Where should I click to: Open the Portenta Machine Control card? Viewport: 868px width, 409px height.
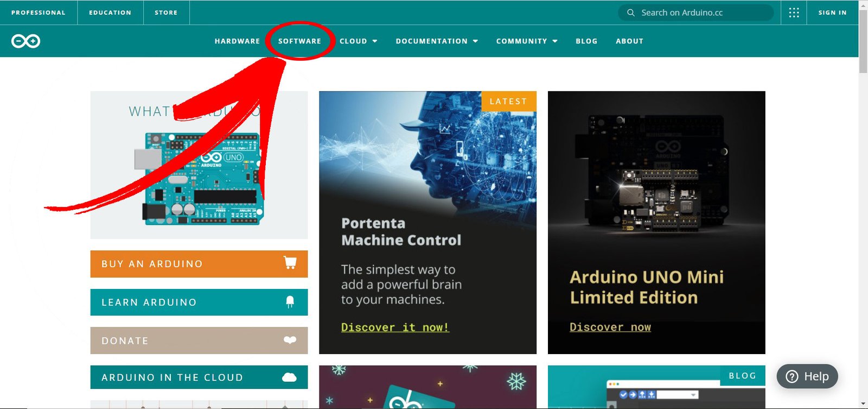427,223
